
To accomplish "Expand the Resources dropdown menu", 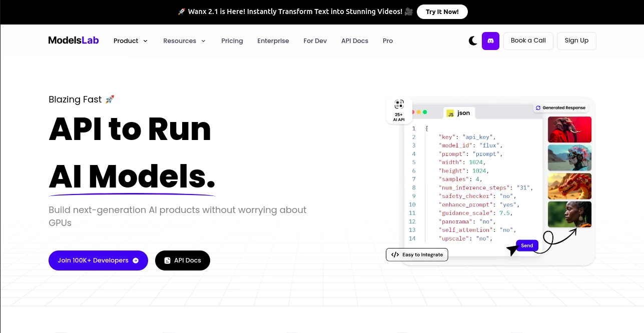I will click(x=184, y=41).
